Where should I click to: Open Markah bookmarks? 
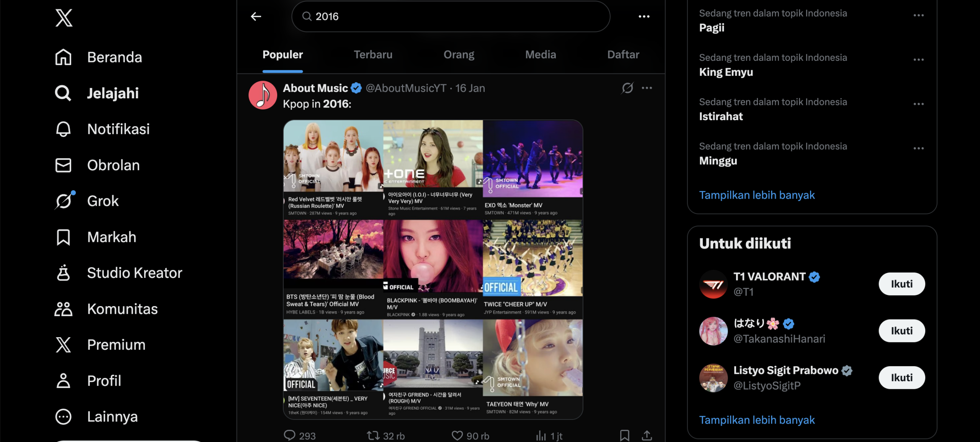[95, 237]
